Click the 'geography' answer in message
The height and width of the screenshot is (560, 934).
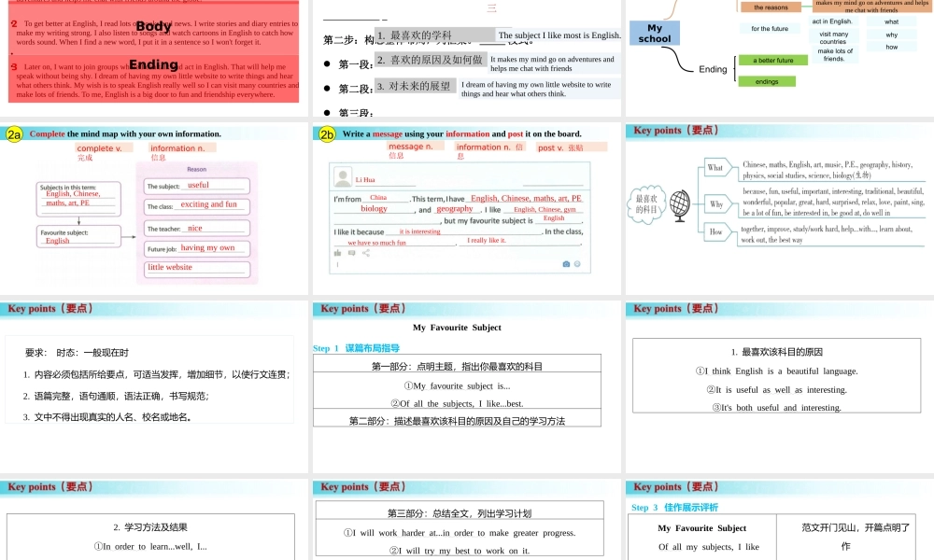tap(455, 209)
